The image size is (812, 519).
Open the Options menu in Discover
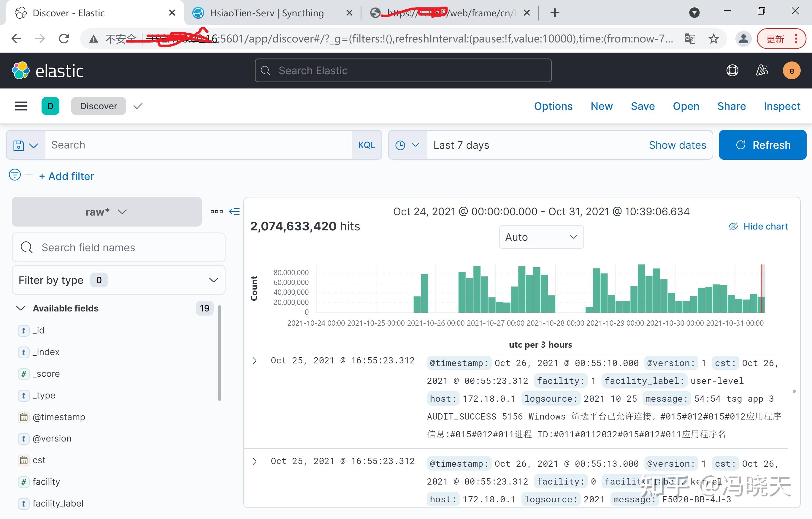pyautogui.click(x=554, y=106)
